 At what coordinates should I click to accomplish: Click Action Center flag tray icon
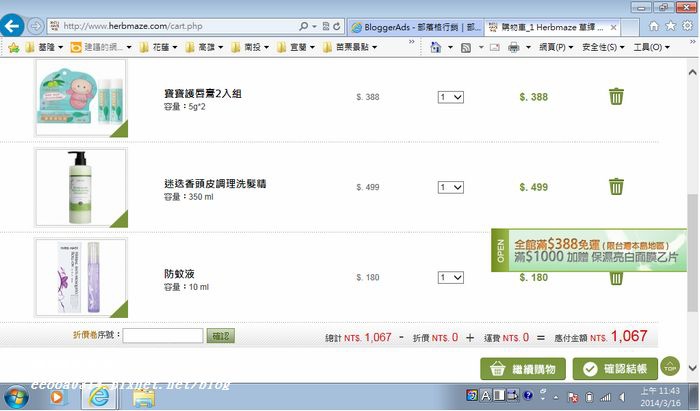(x=573, y=397)
